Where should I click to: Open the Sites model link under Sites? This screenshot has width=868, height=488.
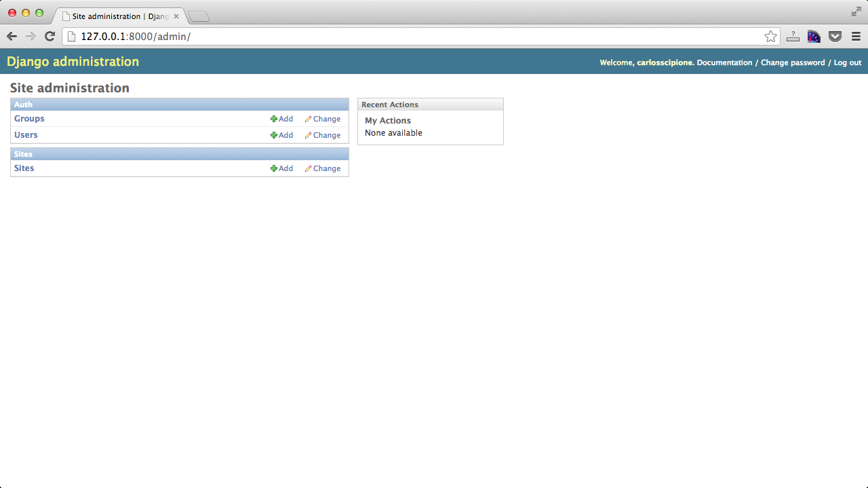pyautogui.click(x=24, y=168)
